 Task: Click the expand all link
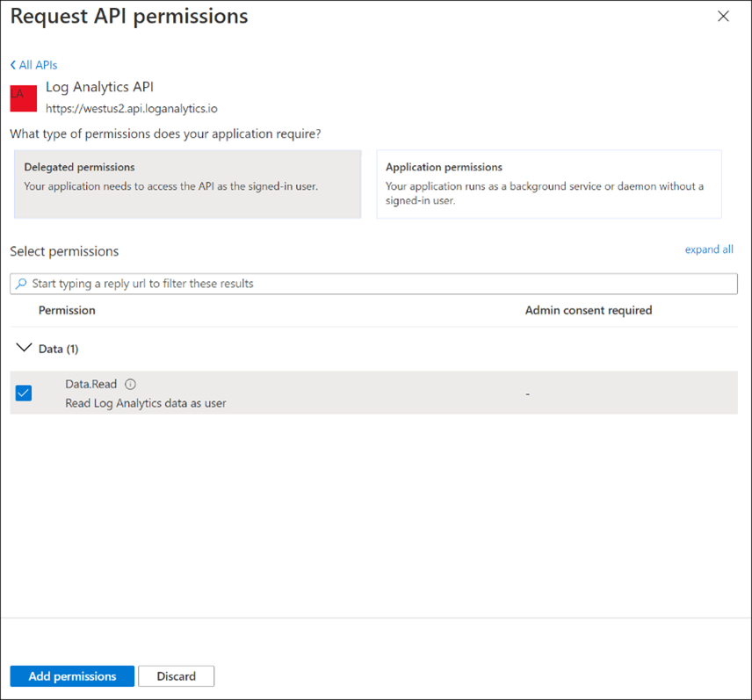(708, 249)
